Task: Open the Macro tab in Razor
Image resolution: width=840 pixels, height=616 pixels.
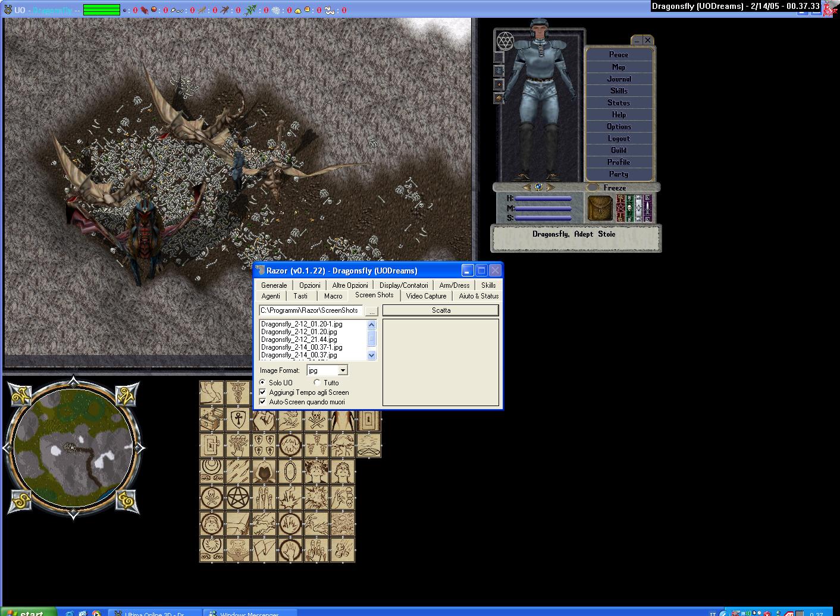Action: 333,296
